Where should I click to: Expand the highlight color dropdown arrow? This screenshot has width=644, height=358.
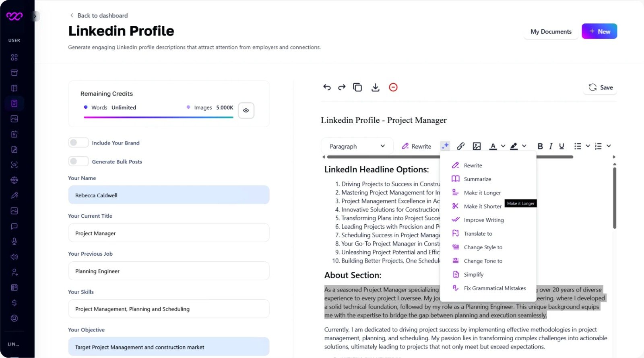click(x=524, y=146)
